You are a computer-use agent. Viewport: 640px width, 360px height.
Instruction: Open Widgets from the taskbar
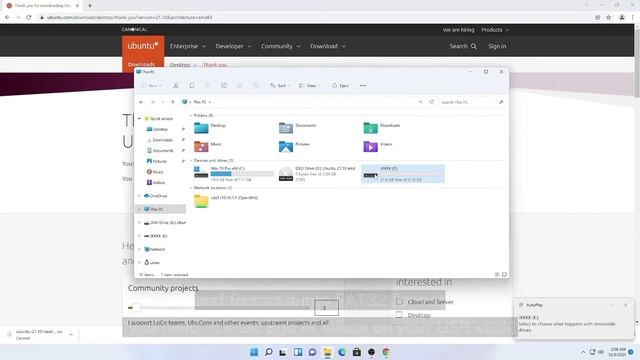coord(298,352)
